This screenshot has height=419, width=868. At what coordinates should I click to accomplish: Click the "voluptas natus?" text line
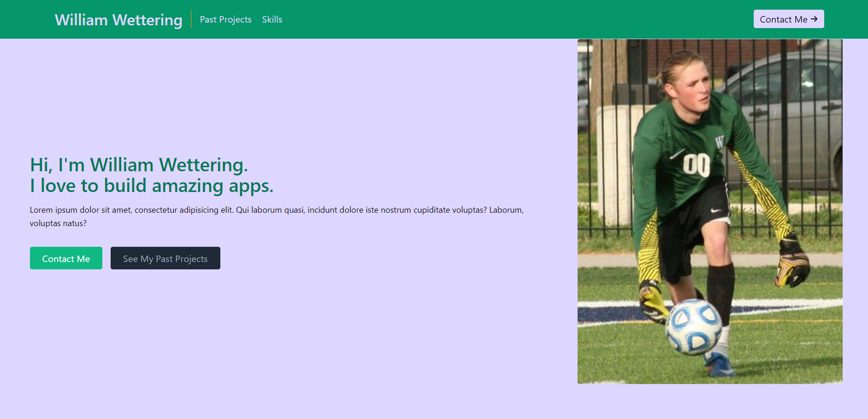pos(58,223)
